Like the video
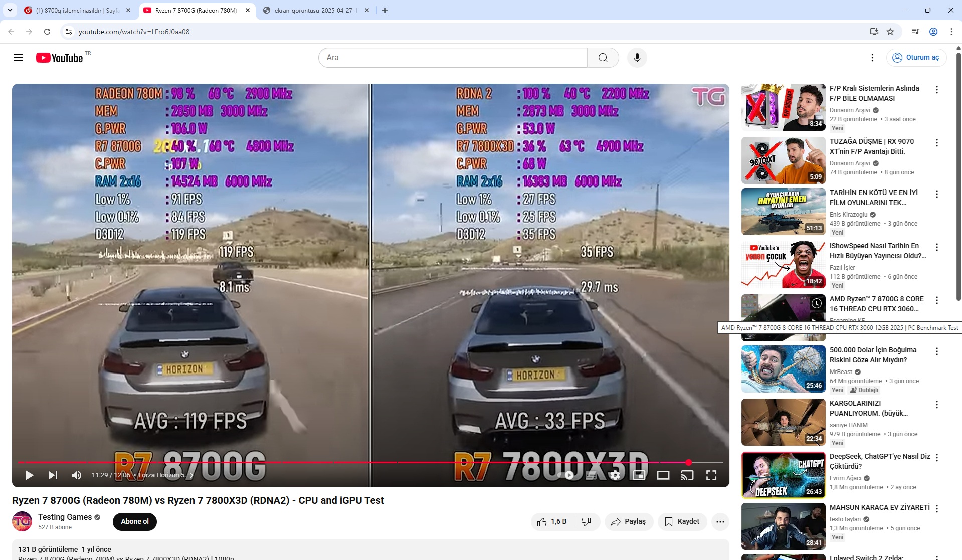The height and width of the screenshot is (560, 962). (552, 522)
